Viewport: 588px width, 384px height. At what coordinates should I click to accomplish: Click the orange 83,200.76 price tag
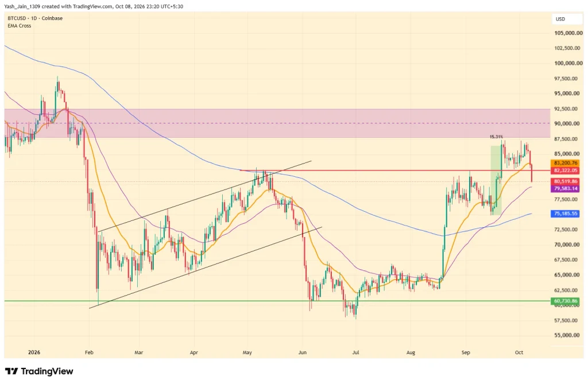(565, 163)
